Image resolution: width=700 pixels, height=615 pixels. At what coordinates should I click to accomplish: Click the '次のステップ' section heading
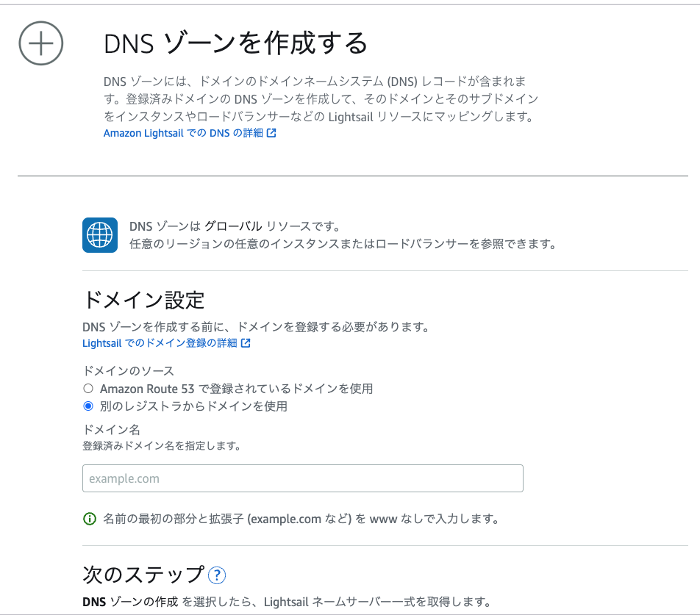pyautogui.click(x=143, y=575)
